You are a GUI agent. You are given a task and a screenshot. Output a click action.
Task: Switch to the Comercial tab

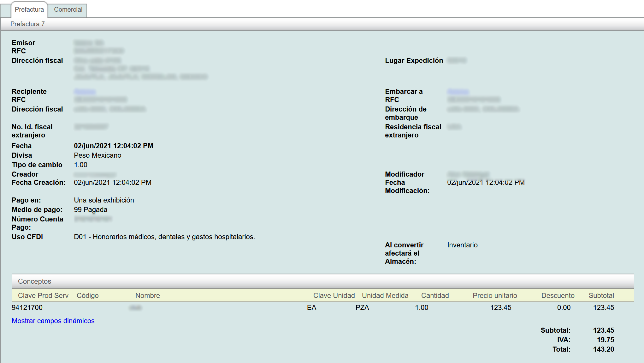[x=68, y=9]
